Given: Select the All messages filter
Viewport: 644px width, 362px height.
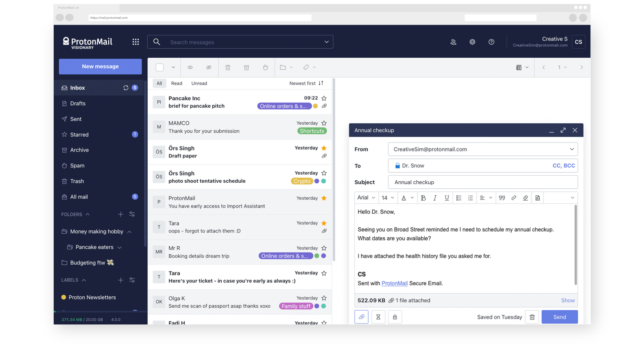Looking at the screenshot, I should point(159,83).
